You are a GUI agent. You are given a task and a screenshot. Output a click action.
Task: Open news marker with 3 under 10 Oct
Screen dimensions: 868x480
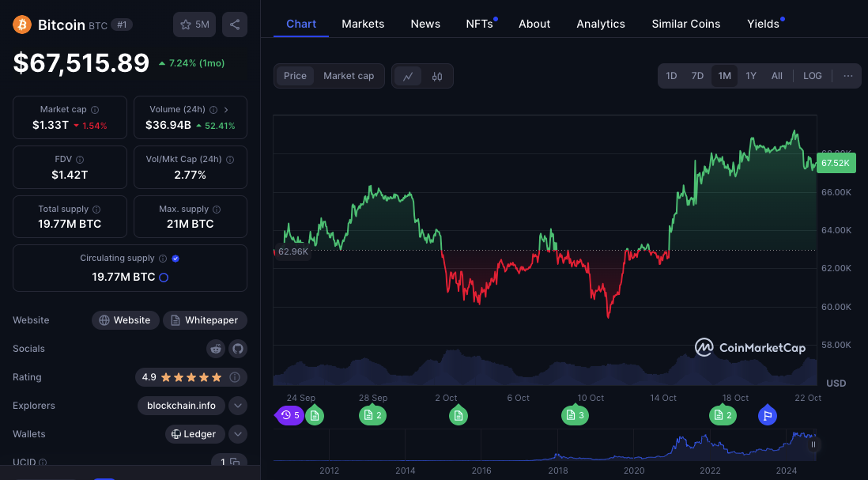click(x=576, y=415)
